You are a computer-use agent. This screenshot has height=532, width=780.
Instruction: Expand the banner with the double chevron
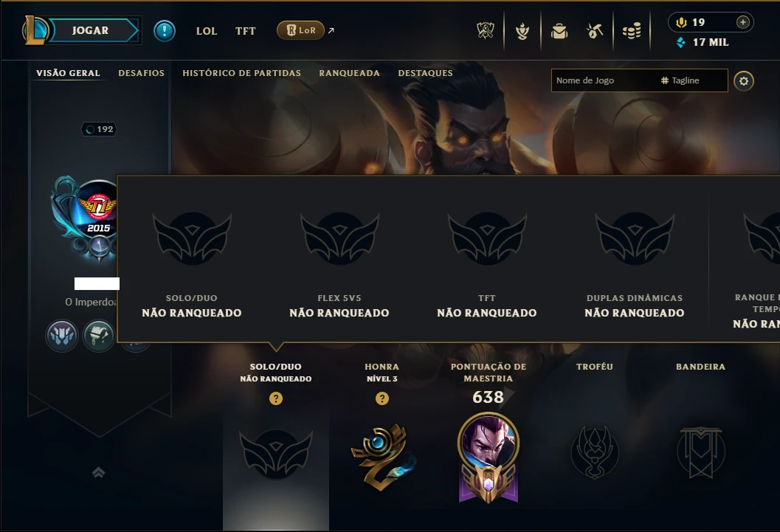98,472
